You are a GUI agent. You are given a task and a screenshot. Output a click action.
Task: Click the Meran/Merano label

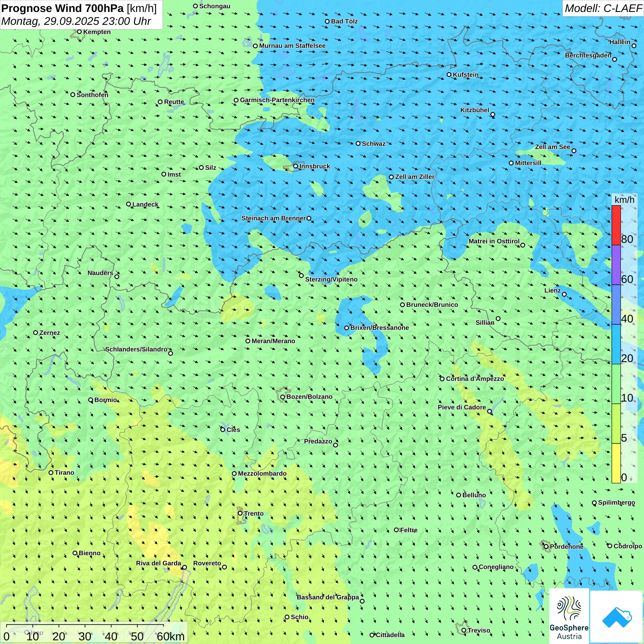(x=273, y=341)
